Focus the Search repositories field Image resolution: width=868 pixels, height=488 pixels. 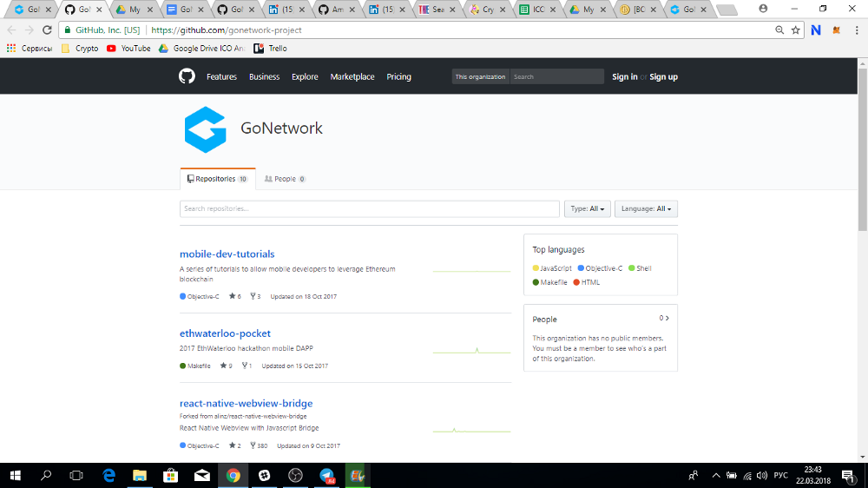pyautogui.click(x=369, y=208)
